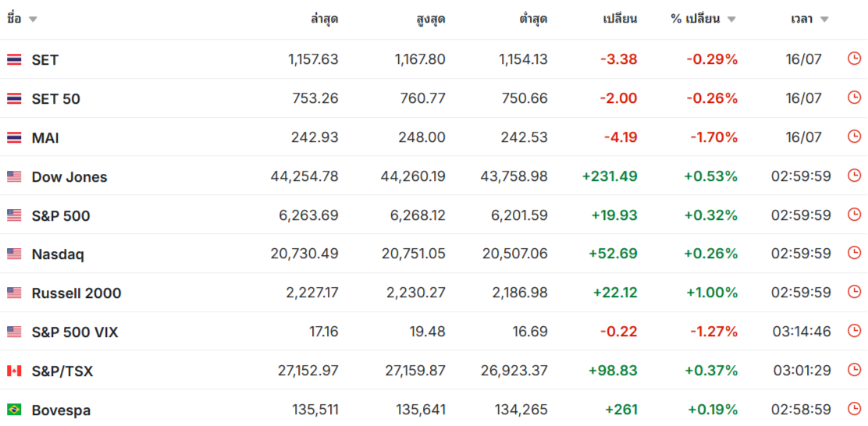This screenshot has height=426, width=868.
Task: Open the Russell 2000 index link
Action: [x=76, y=293]
